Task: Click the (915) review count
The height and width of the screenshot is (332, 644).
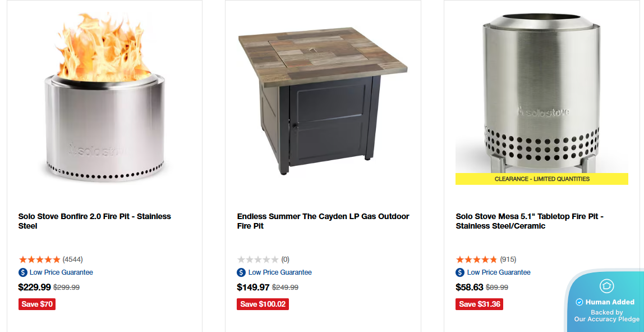Action: point(508,260)
